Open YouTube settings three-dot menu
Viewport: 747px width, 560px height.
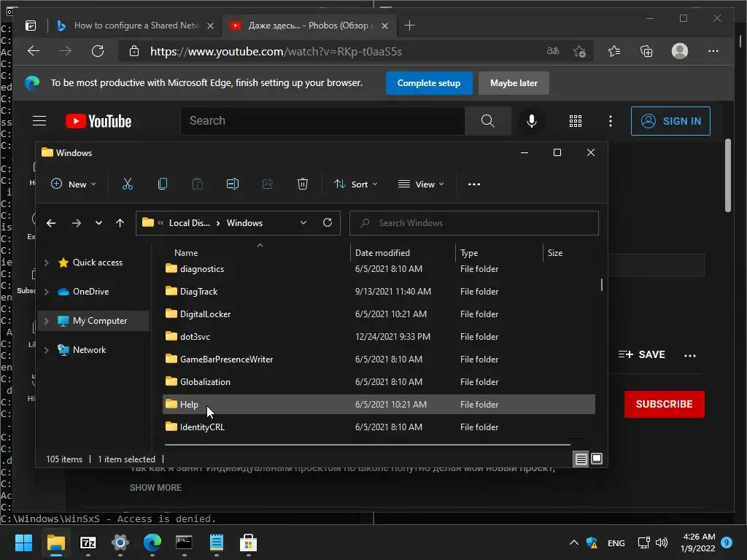(611, 121)
